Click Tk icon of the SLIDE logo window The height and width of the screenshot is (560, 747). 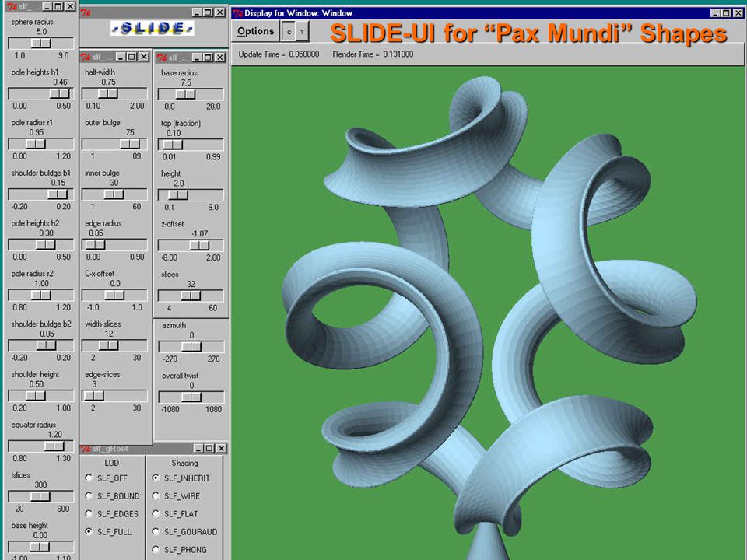(86, 12)
